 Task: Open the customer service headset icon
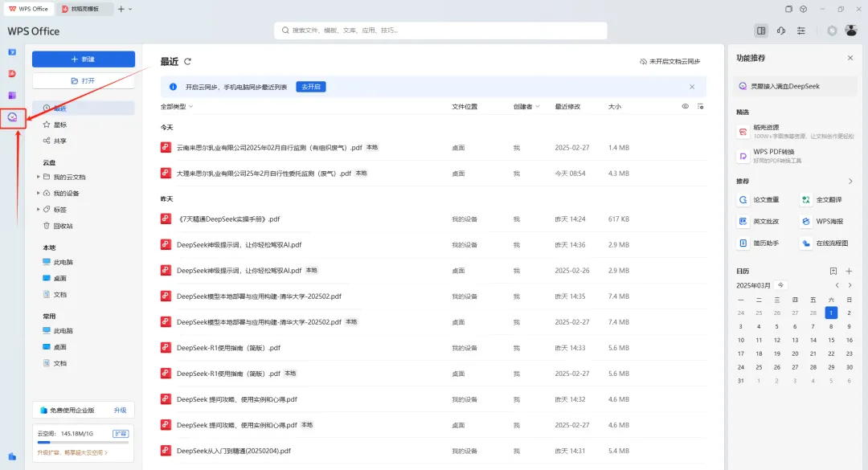(781, 31)
